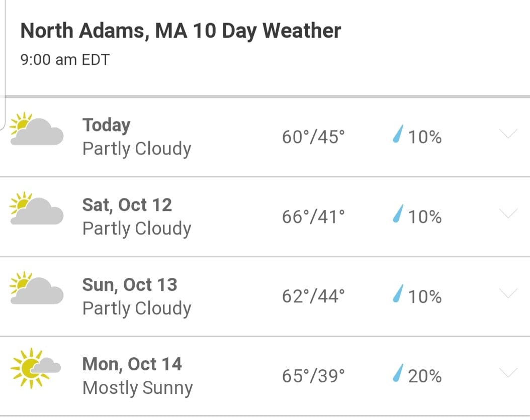Select the Mon, Oct 14 date label
The width and height of the screenshot is (530, 420).
click(132, 364)
